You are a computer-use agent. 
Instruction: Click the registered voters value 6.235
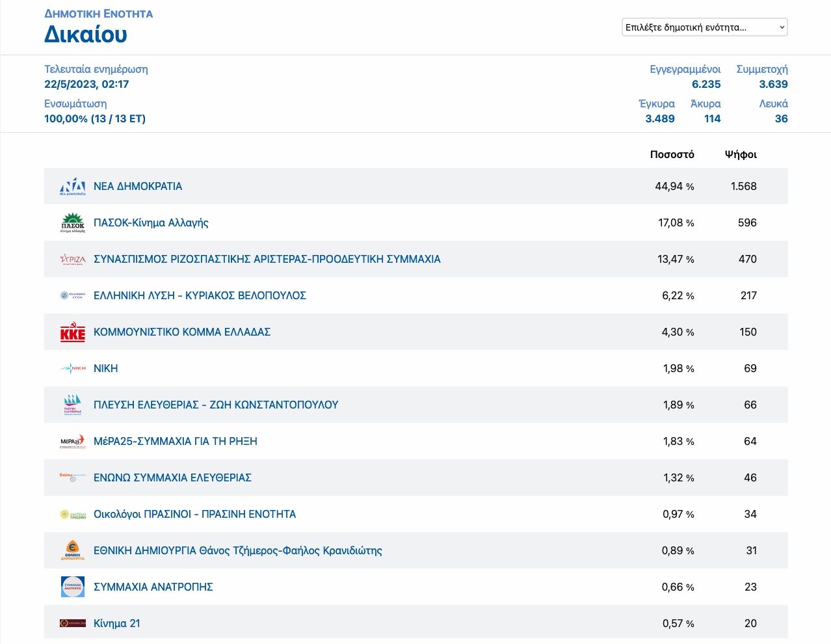(x=706, y=84)
